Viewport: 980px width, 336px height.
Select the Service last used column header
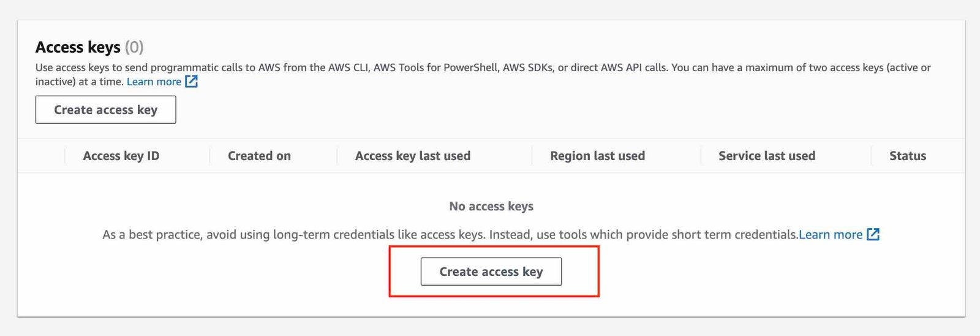click(766, 156)
